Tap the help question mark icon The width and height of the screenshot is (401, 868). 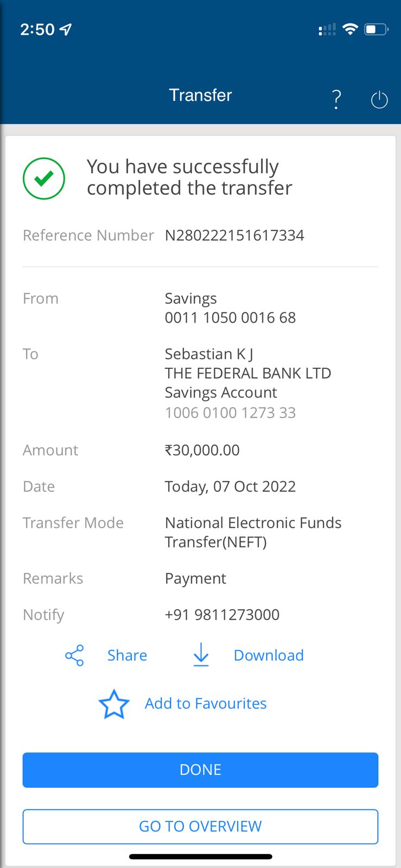point(336,99)
